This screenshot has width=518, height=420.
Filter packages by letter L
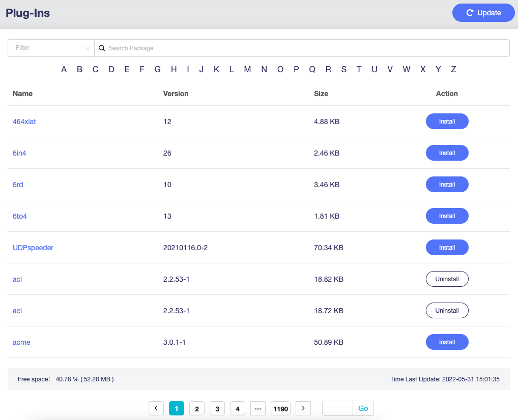[x=232, y=69]
